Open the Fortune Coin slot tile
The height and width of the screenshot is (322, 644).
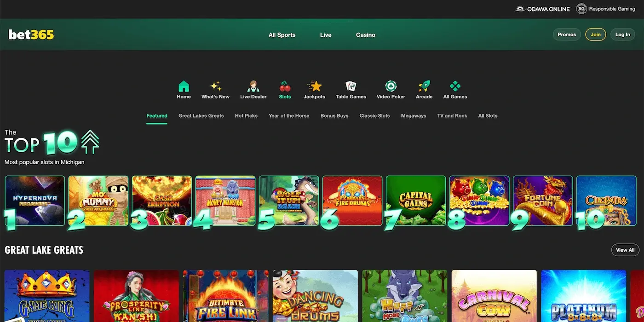[543, 201]
